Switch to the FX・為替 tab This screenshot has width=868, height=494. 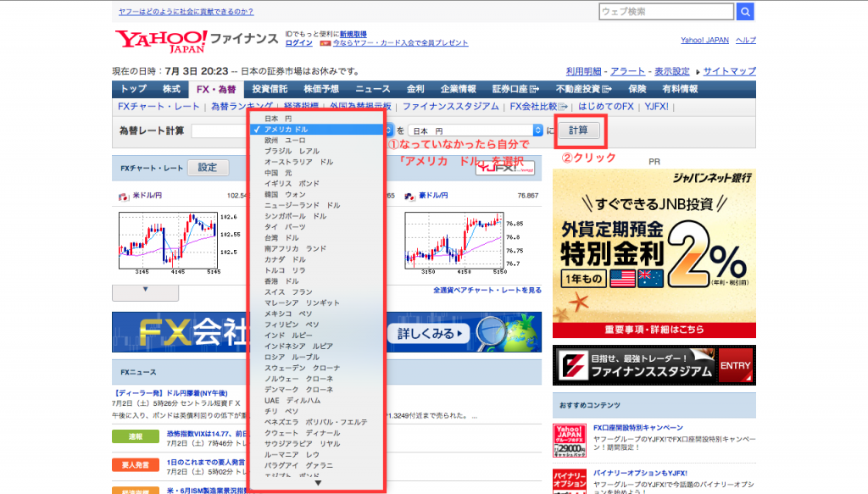pos(216,89)
